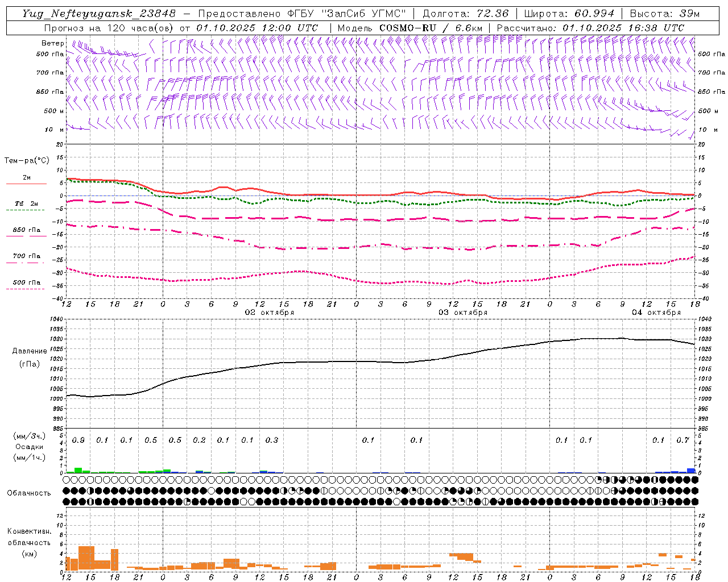Click the longitude value Долгота: 72.36

(x=465, y=14)
